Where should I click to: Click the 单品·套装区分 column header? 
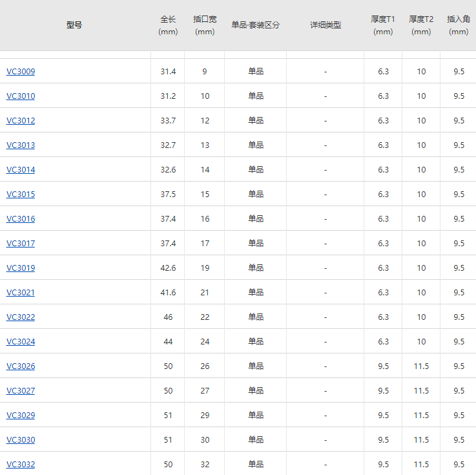(255, 25)
